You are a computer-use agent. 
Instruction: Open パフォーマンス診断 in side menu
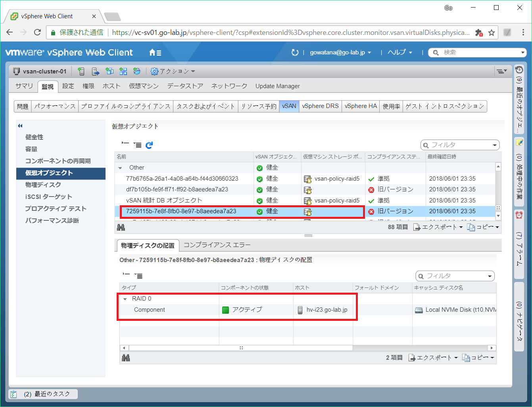(x=52, y=221)
